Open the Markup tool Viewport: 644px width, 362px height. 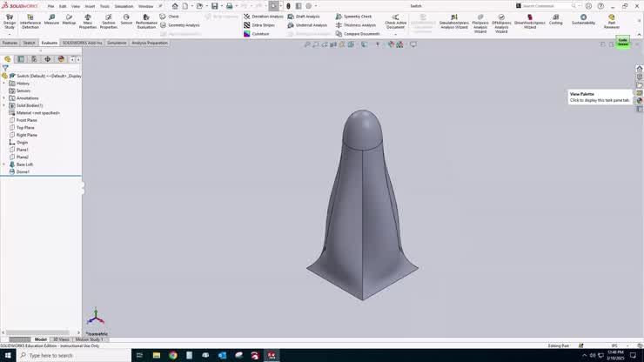click(69, 19)
